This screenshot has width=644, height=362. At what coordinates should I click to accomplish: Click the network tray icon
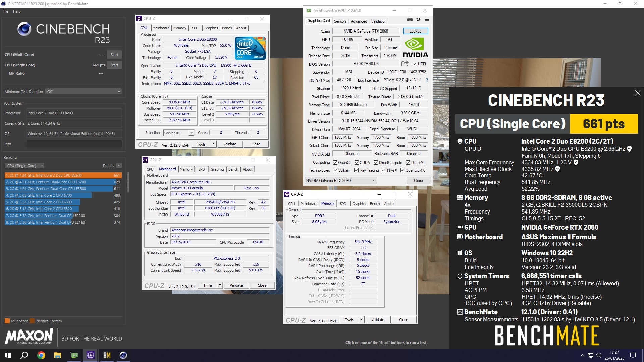590,355
